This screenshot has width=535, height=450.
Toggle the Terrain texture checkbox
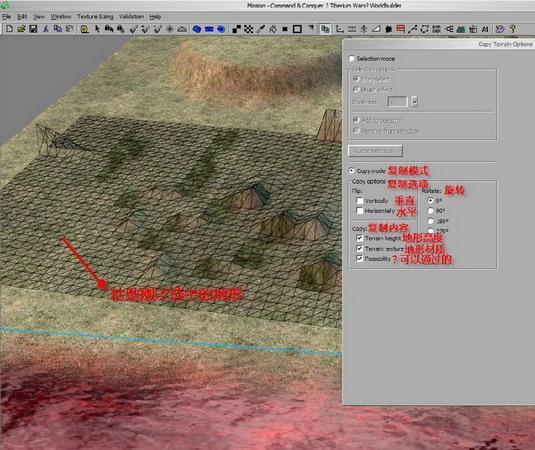point(359,248)
